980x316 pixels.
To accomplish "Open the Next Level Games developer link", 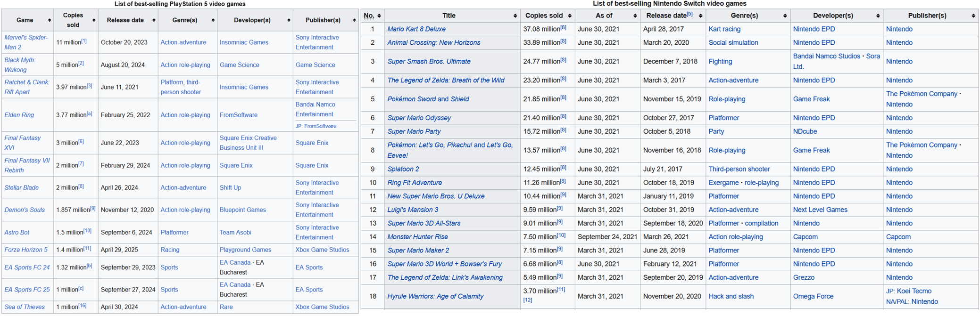I will coord(820,210).
